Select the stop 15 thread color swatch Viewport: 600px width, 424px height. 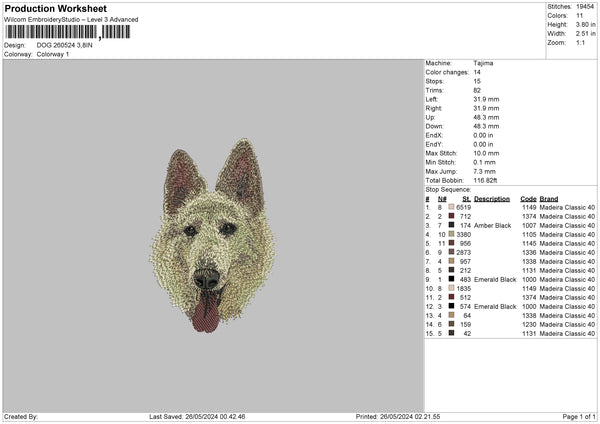click(x=452, y=333)
